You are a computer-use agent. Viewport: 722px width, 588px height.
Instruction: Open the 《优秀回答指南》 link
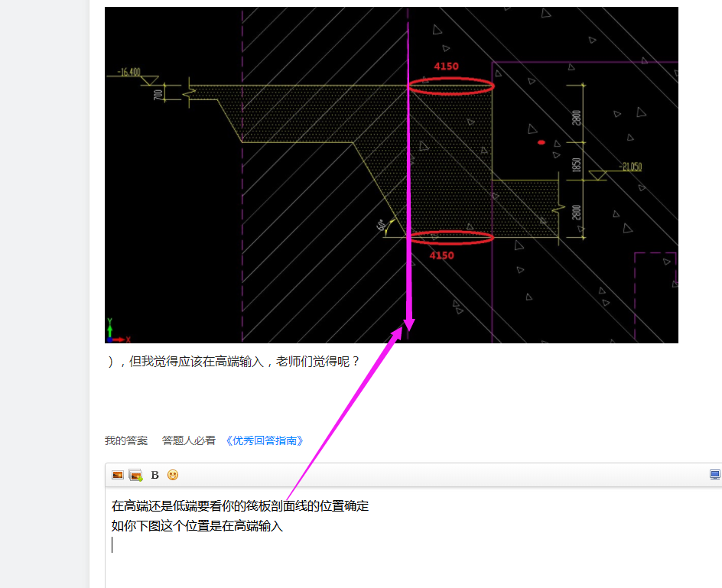(x=265, y=440)
